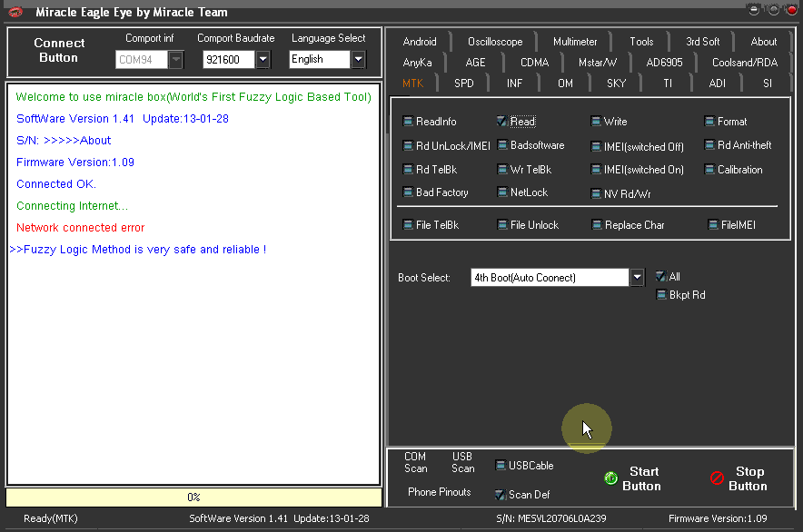The width and height of the screenshot is (803, 532).
Task: Open the SKY tab
Action: click(x=616, y=84)
